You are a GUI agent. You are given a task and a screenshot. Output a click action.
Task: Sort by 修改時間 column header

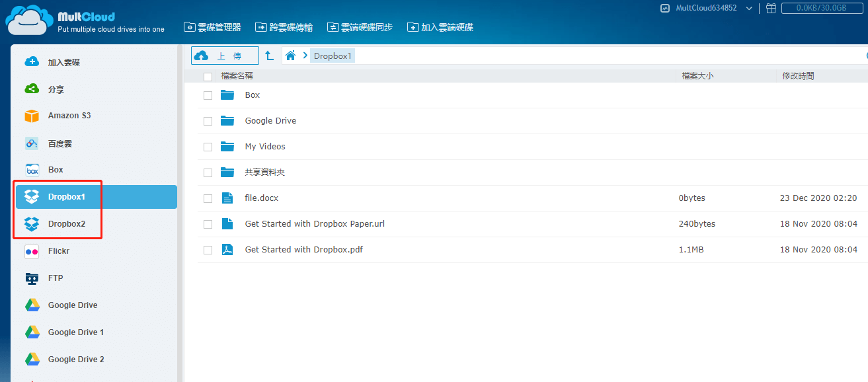798,76
